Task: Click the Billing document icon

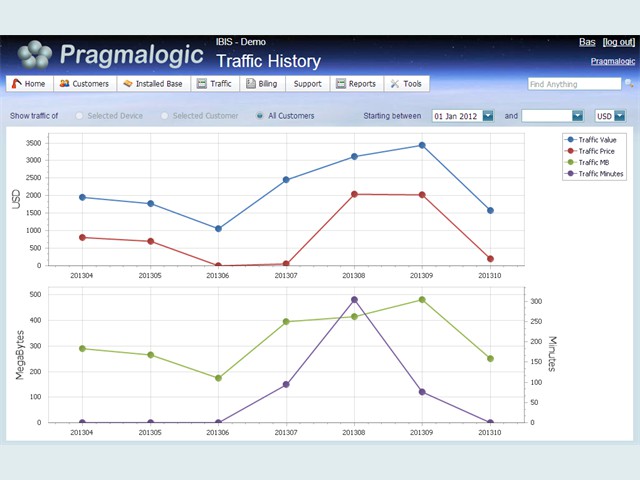Action: (x=251, y=84)
